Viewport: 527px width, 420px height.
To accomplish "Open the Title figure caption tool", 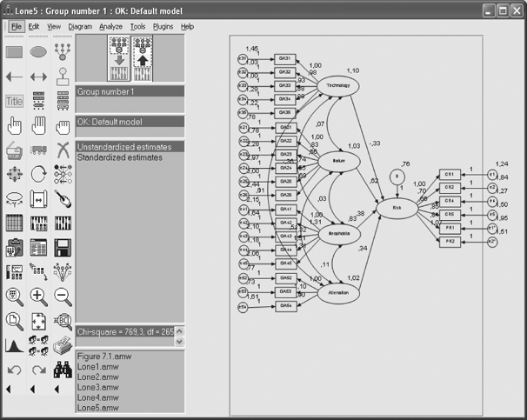I will click(15, 101).
